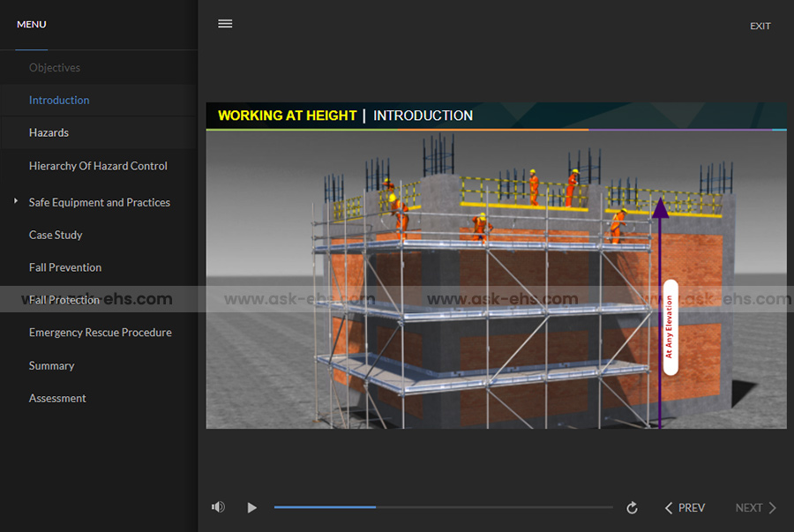Jump to the Summary section
The image size is (794, 532).
(51, 366)
